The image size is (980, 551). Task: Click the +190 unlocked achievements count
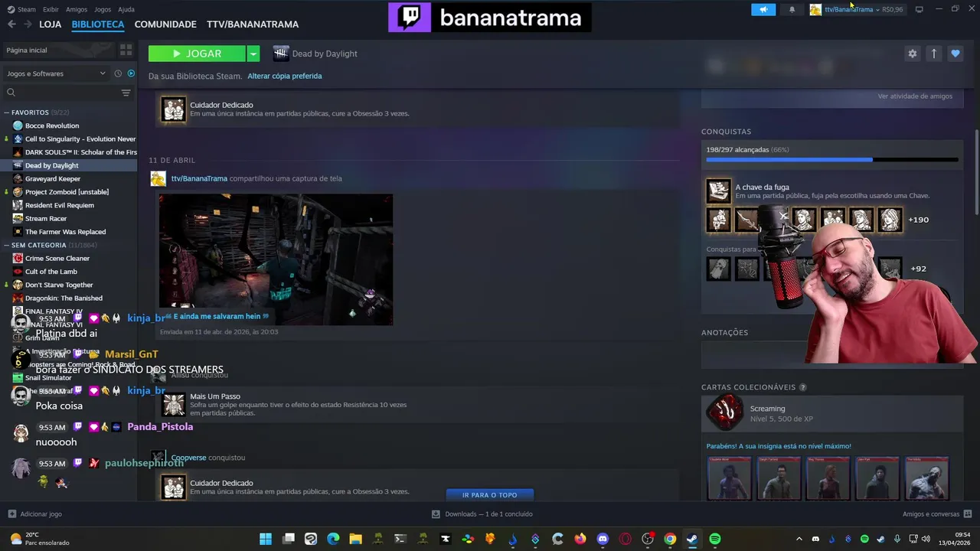(918, 220)
